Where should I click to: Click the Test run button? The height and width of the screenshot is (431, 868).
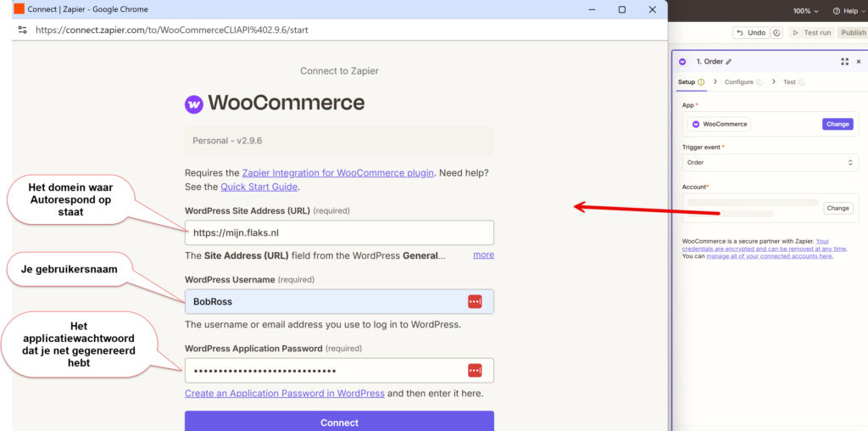click(812, 33)
